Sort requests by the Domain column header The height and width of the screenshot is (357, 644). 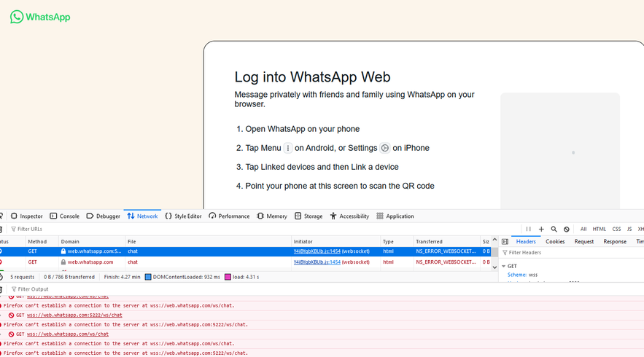(x=70, y=241)
